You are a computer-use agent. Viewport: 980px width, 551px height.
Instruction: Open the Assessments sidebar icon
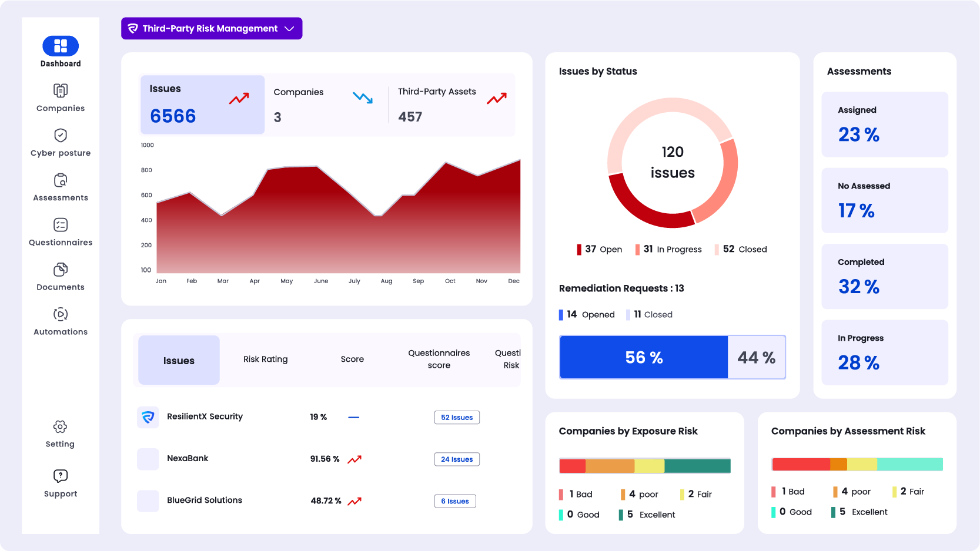(x=61, y=180)
